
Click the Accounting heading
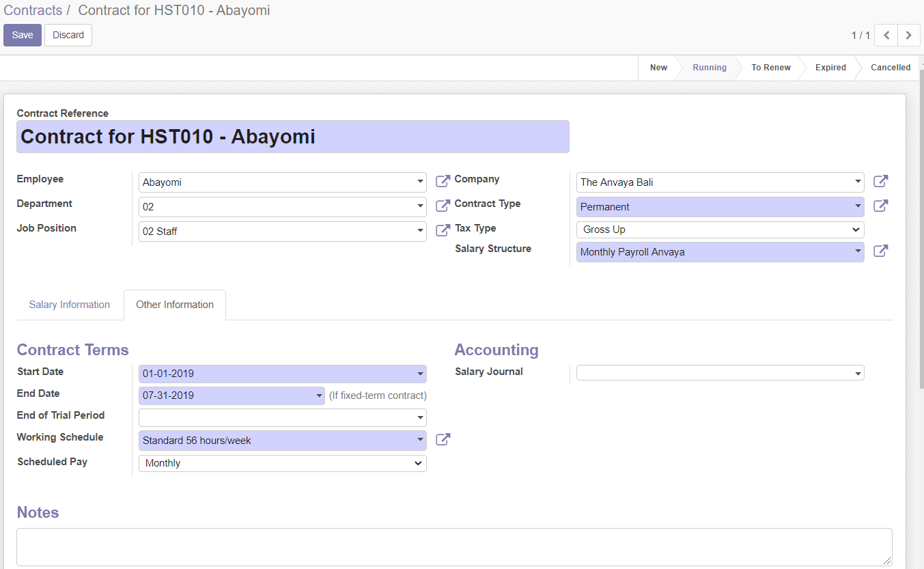click(496, 350)
